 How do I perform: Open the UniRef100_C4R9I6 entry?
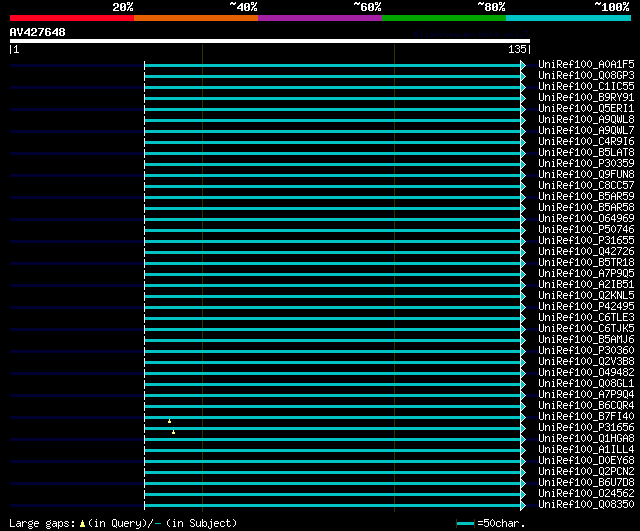click(x=586, y=142)
